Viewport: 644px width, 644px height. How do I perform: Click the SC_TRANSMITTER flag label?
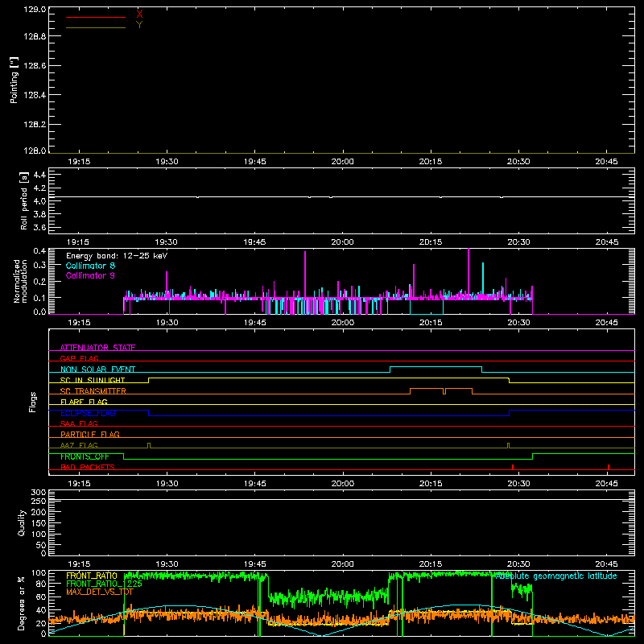coord(93,391)
